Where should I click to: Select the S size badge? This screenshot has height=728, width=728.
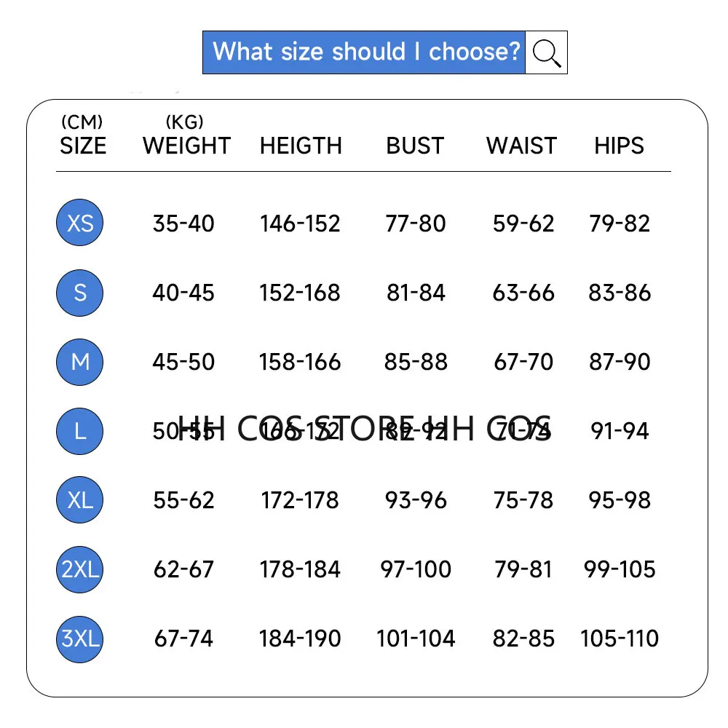[x=80, y=293]
